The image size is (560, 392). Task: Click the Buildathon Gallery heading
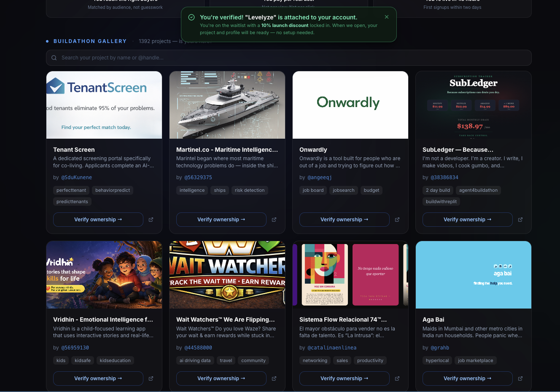click(x=90, y=41)
